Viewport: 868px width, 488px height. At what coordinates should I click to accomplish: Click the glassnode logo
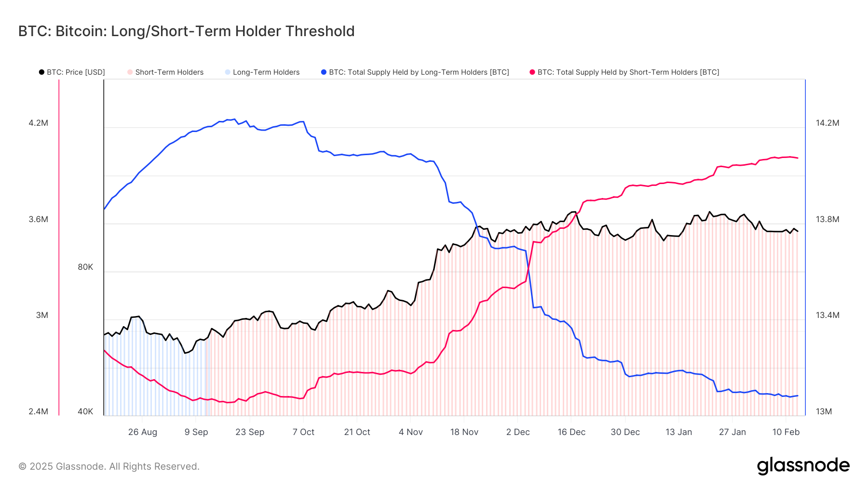(803, 466)
